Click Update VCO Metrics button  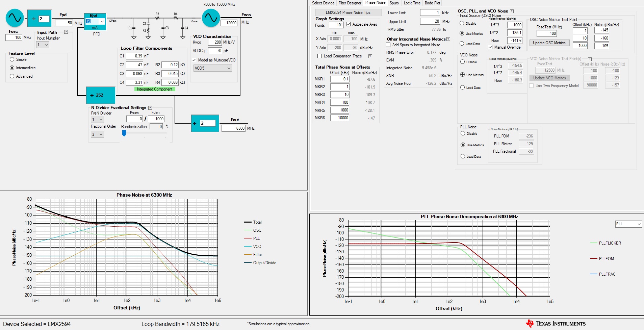tap(549, 78)
